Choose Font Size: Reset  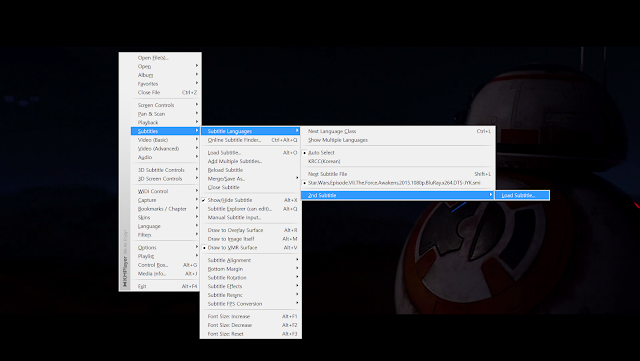click(251, 334)
